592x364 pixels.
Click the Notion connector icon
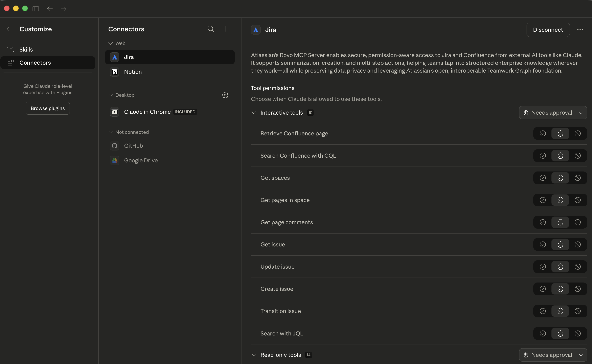(x=115, y=72)
